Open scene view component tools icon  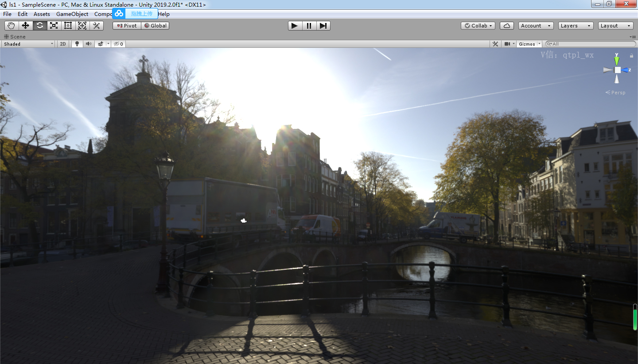(x=496, y=44)
